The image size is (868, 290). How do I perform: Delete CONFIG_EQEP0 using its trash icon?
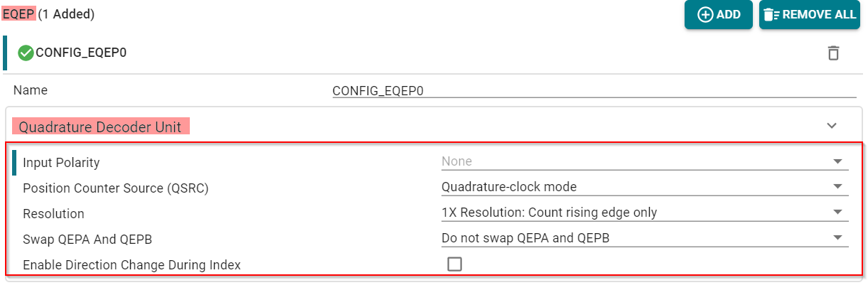coord(833,53)
